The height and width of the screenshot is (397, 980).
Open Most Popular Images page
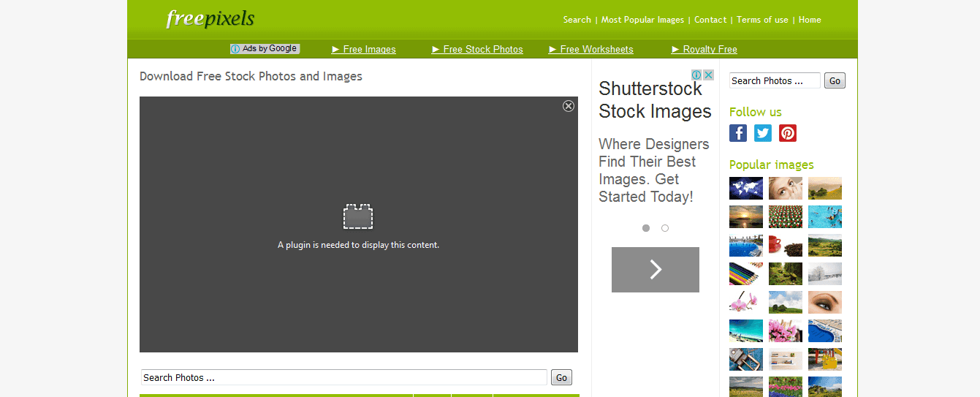coord(642,20)
